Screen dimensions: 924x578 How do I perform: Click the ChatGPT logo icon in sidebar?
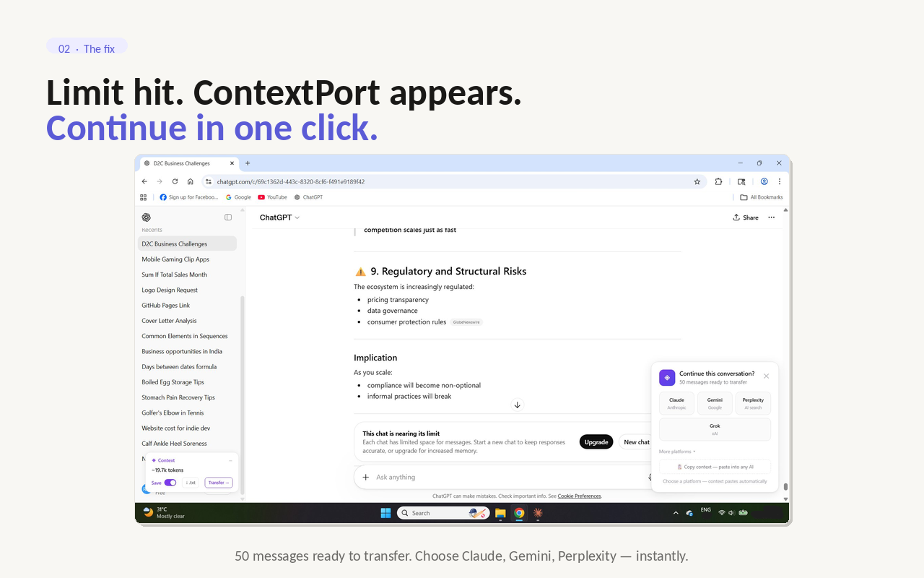pyautogui.click(x=147, y=217)
